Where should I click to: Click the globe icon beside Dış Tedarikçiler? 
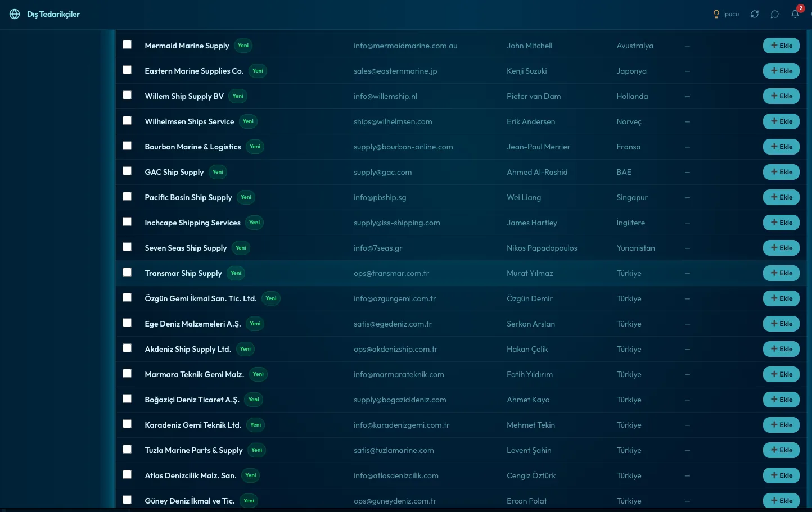click(15, 14)
